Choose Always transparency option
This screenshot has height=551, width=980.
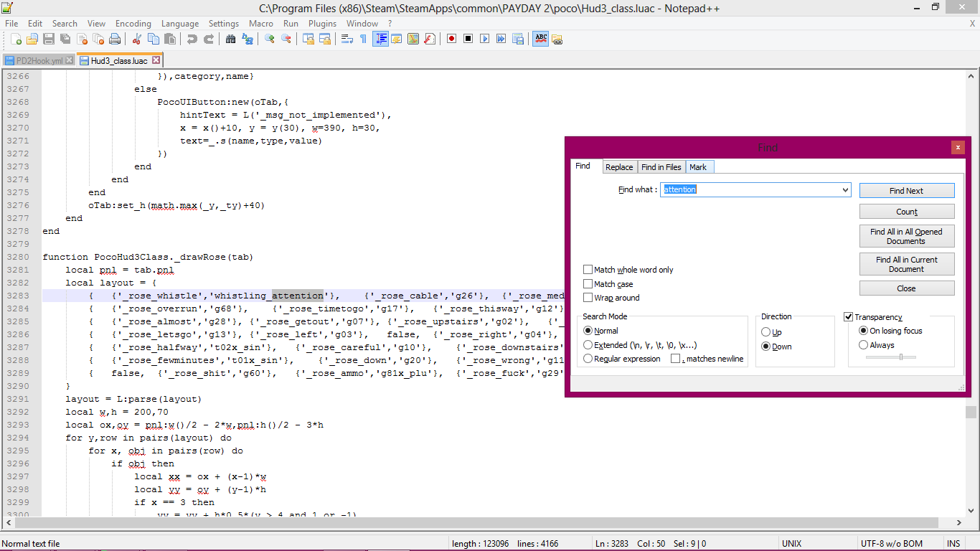(863, 345)
